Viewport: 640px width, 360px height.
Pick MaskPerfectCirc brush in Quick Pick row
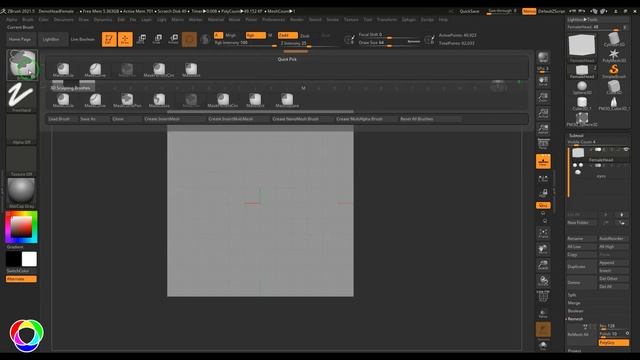click(159, 70)
